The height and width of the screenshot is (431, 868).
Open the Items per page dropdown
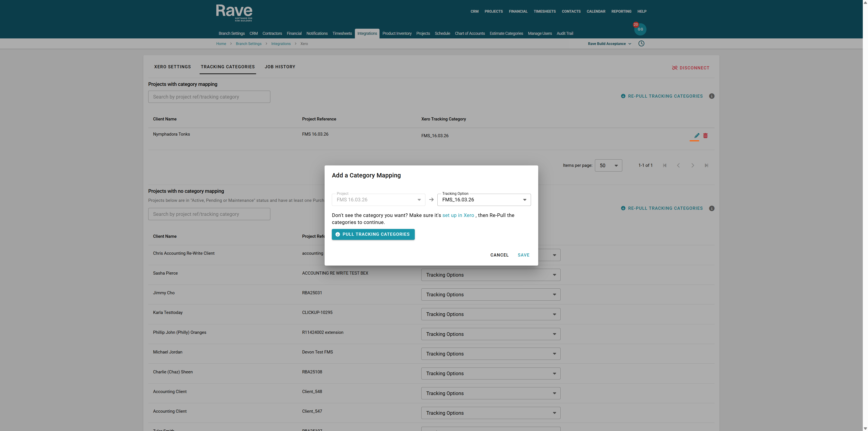(608, 165)
